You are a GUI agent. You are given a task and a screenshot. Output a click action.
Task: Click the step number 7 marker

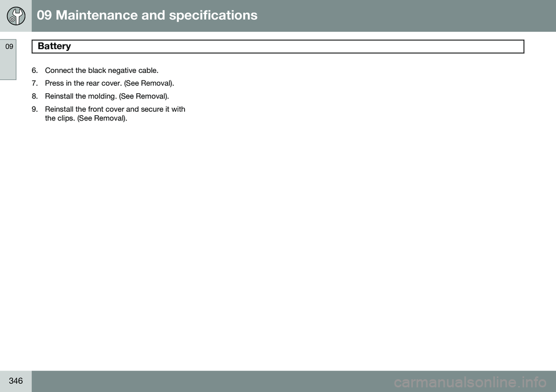(x=34, y=83)
